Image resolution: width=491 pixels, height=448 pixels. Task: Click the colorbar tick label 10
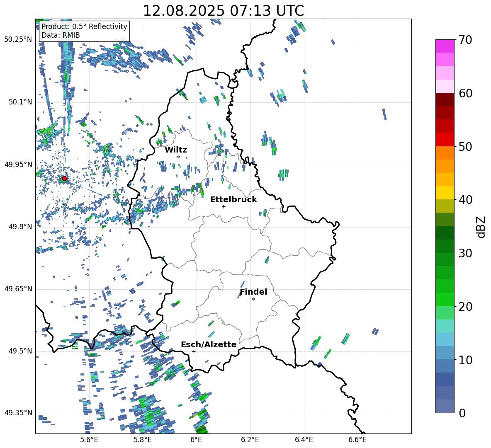pos(466,360)
